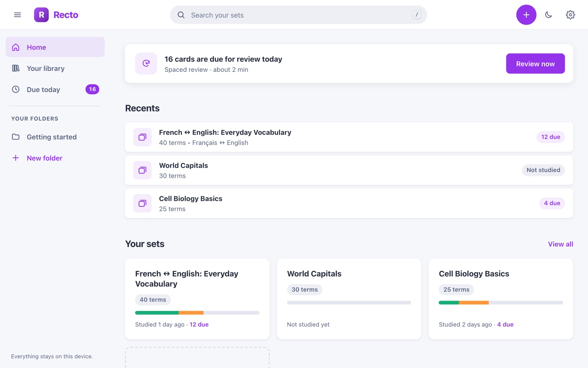This screenshot has height=368, width=588.
Task: Click the Recto logo icon
Action: [41, 15]
